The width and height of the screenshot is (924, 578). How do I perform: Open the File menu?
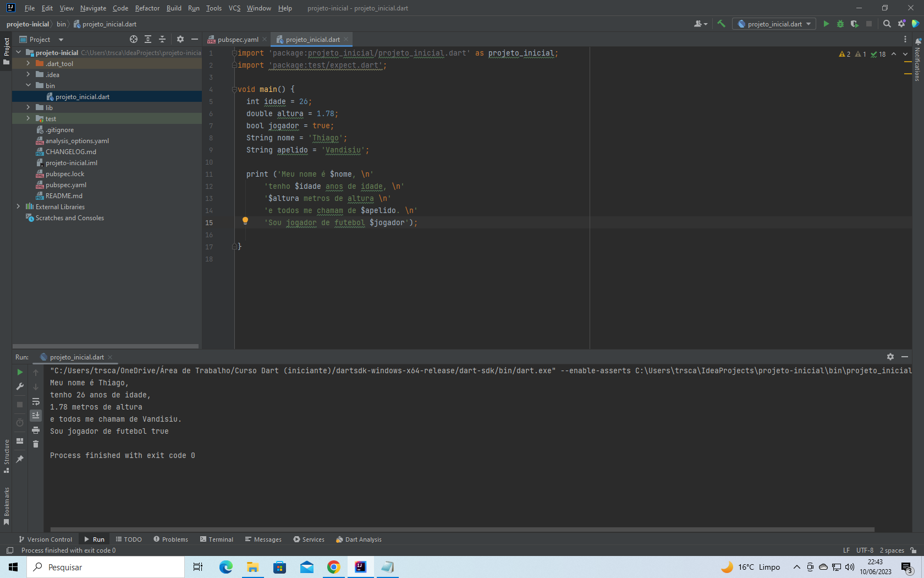coord(30,8)
